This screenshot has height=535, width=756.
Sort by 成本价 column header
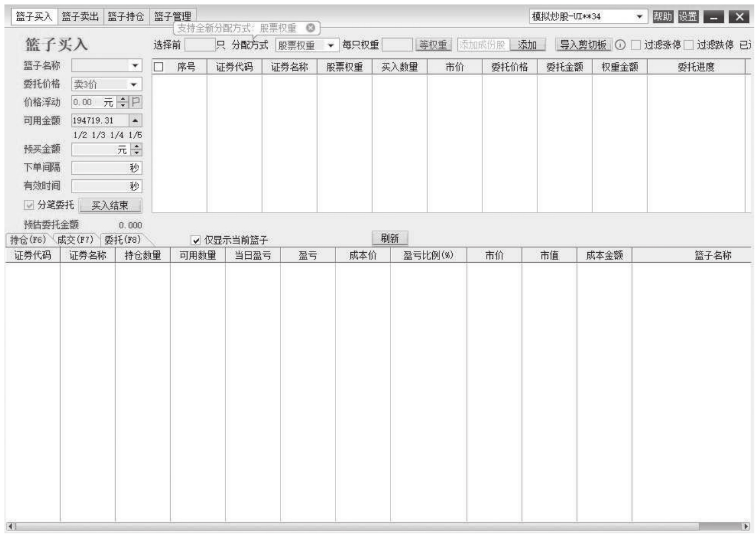[x=363, y=255]
